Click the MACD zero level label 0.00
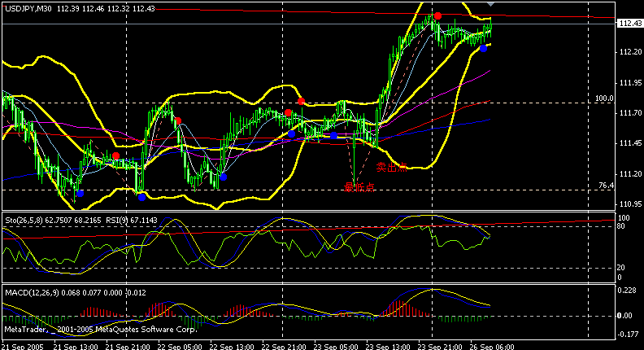This screenshot has width=644, height=350. (624, 316)
